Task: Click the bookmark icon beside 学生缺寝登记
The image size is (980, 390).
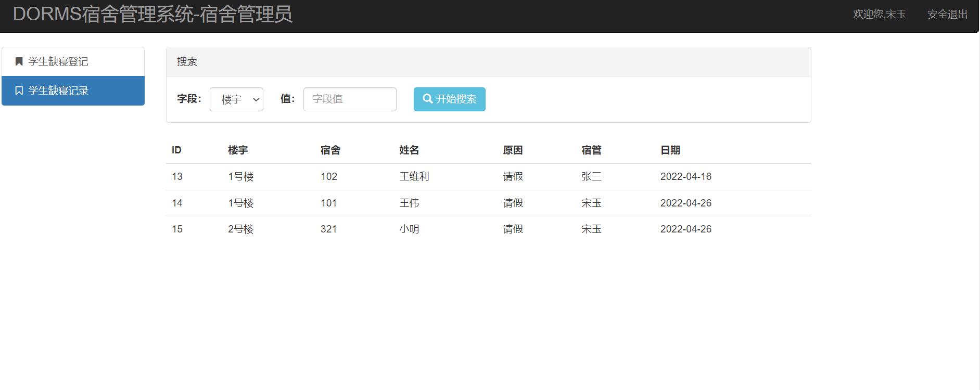Action: (x=19, y=61)
